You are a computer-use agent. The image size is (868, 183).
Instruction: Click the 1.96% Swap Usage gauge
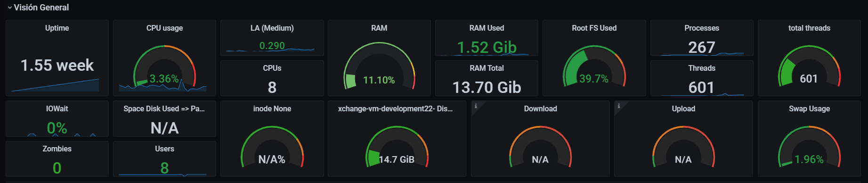(809, 147)
